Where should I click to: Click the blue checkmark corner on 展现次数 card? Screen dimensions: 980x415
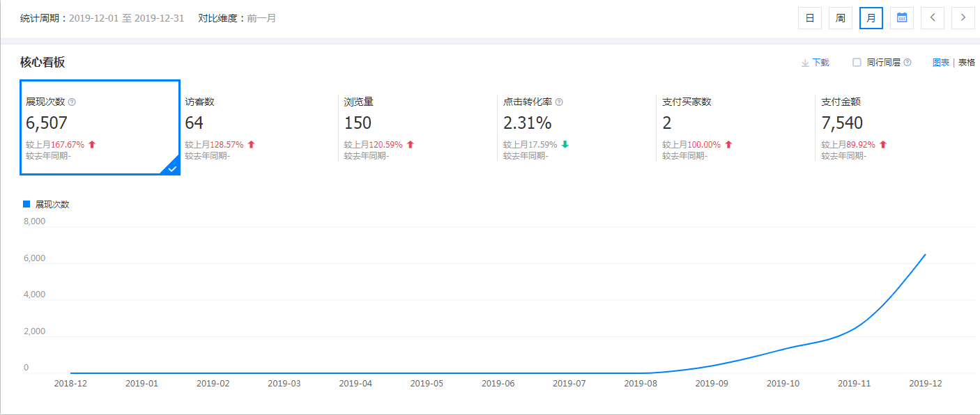click(x=171, y=167)
